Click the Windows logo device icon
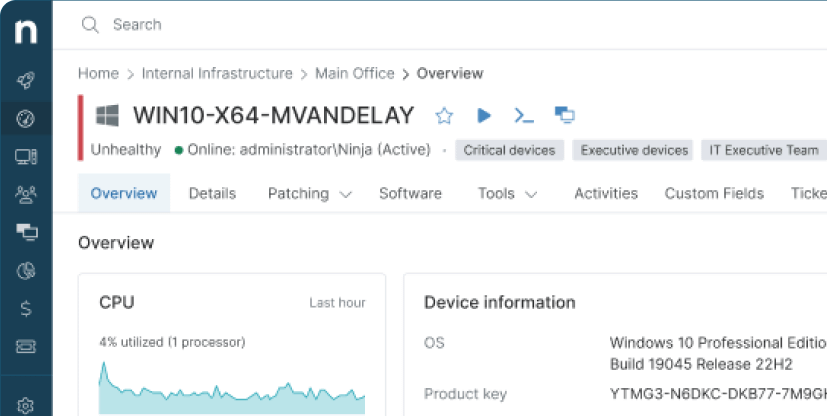Screen dimensions: 827x416 coord(107,115)
